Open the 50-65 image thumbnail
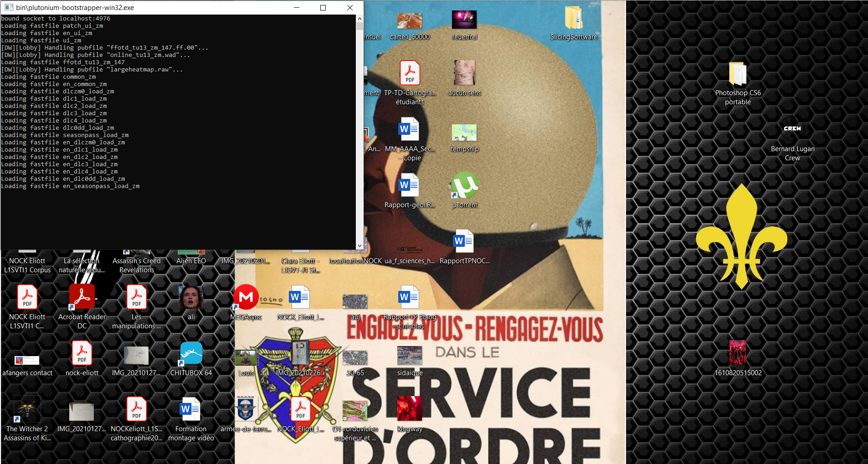Viewport: 868px width, 464px height. (x=355, y=357)
